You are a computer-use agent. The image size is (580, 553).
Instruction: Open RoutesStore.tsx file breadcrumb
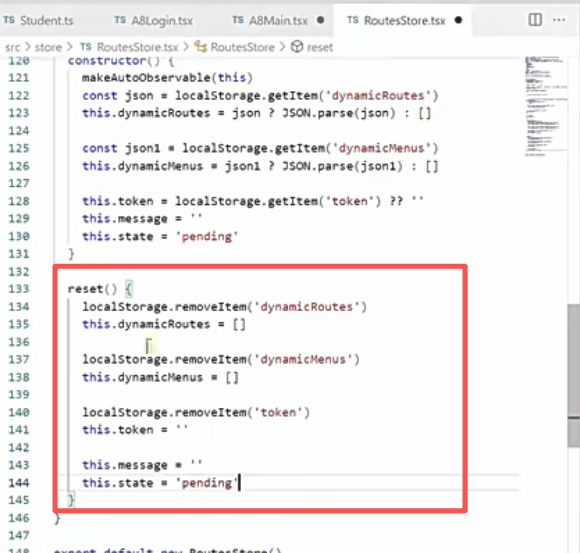(138, 47)
